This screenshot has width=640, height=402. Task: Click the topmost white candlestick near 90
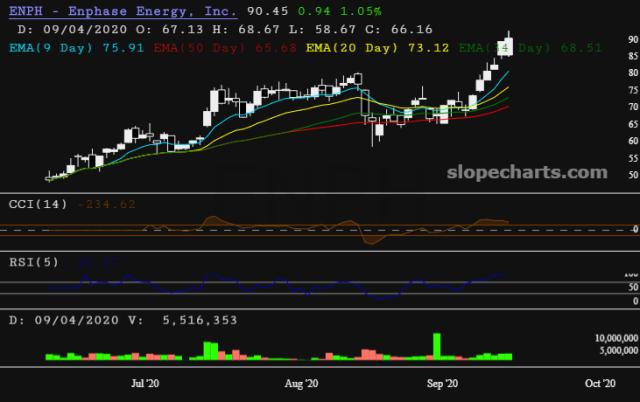508,45
